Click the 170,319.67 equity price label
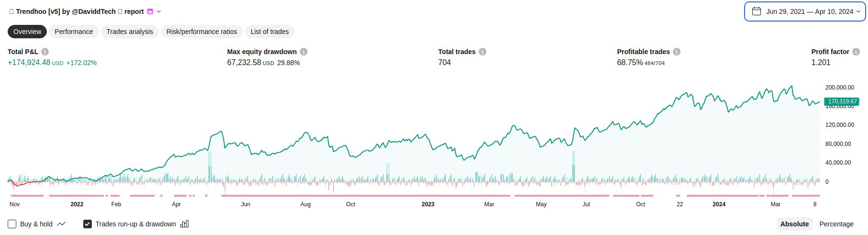 842,101
